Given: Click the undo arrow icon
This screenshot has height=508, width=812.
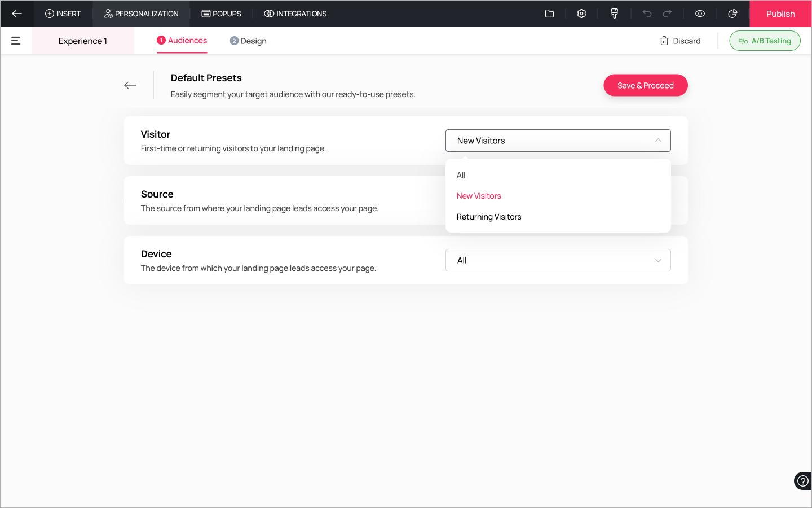Looking at the screenshot, I should (647, 14).
